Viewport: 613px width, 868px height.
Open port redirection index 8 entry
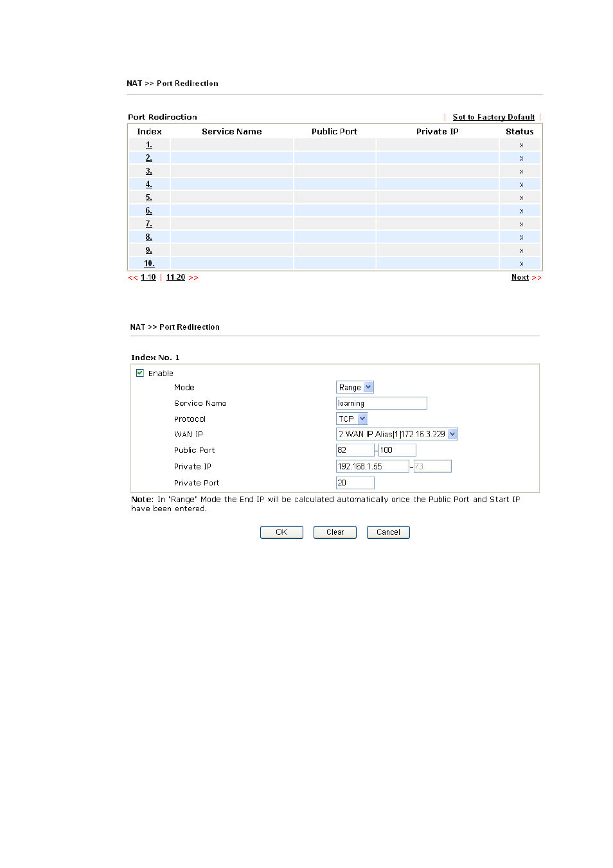148,237
